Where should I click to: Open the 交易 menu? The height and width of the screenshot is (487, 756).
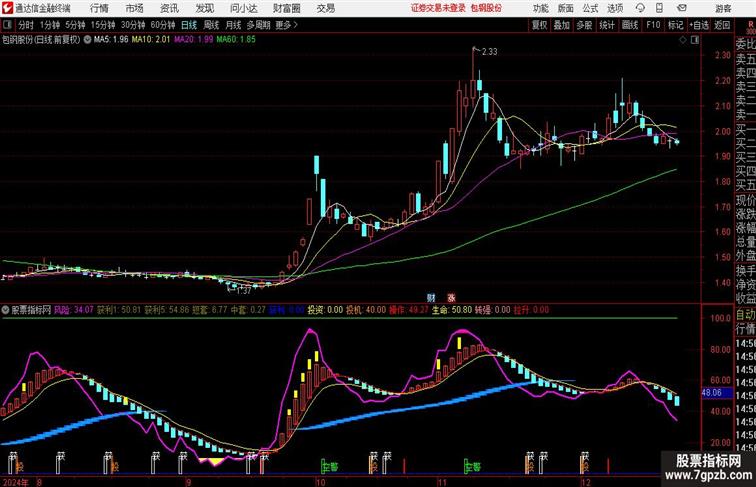326,8
